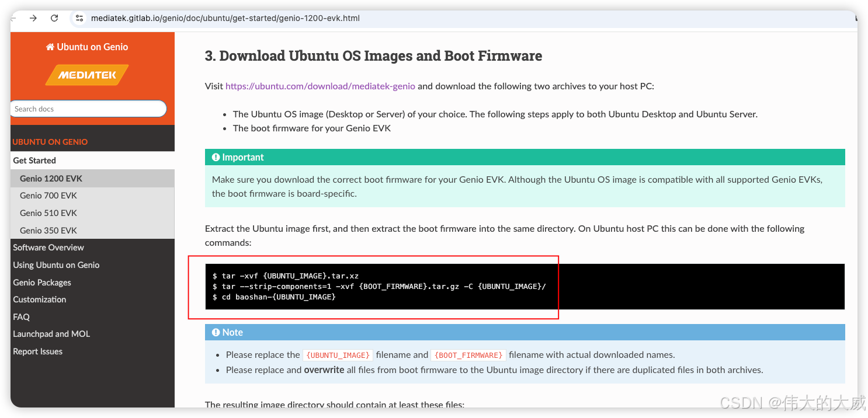Click the bullet about boot firmware for your Genio EVK
The width and height of the screenshot is (868, 418).
(x=312, y=128)
